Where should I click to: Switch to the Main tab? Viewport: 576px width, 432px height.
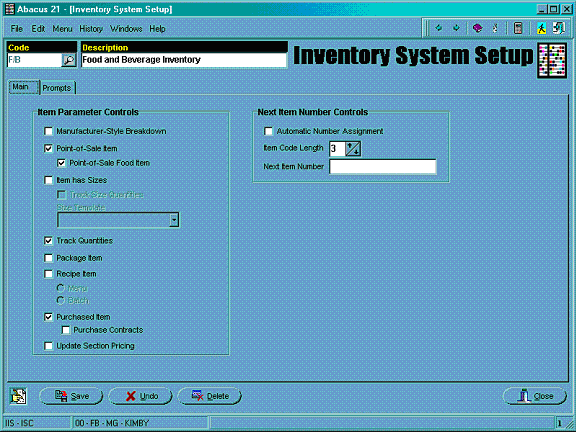(24, 87)
